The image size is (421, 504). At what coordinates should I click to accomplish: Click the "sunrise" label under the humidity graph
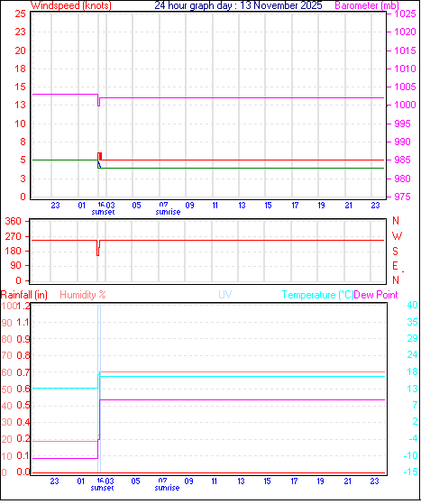(x=167, y=488)
